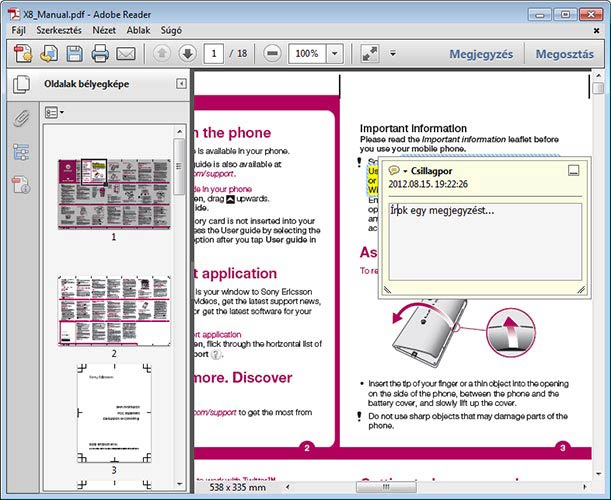Select page 1 thumbnail
Viewport: 611px width, 500px height.
tap(114, 194)
